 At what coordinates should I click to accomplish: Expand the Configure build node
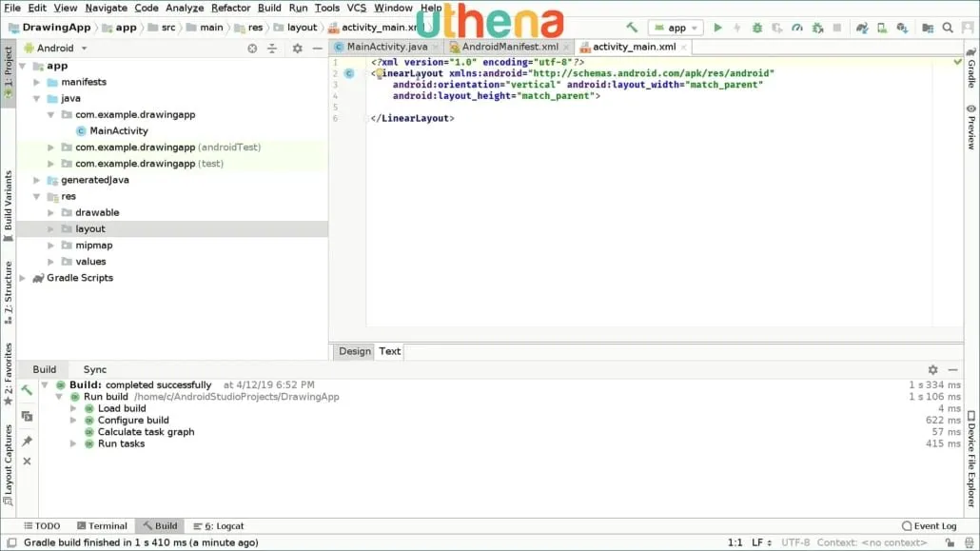[73, 421]
